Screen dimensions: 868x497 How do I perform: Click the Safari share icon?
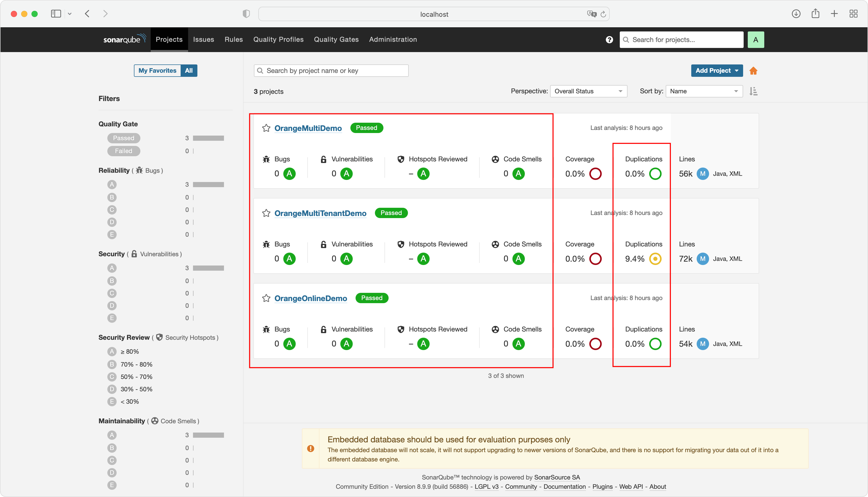coord(815,14)
